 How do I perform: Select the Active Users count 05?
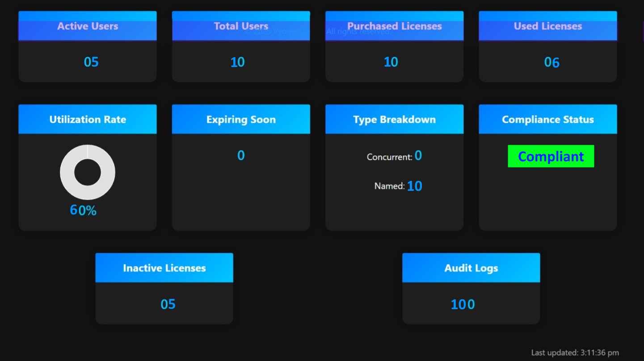(x=91, y=62)
